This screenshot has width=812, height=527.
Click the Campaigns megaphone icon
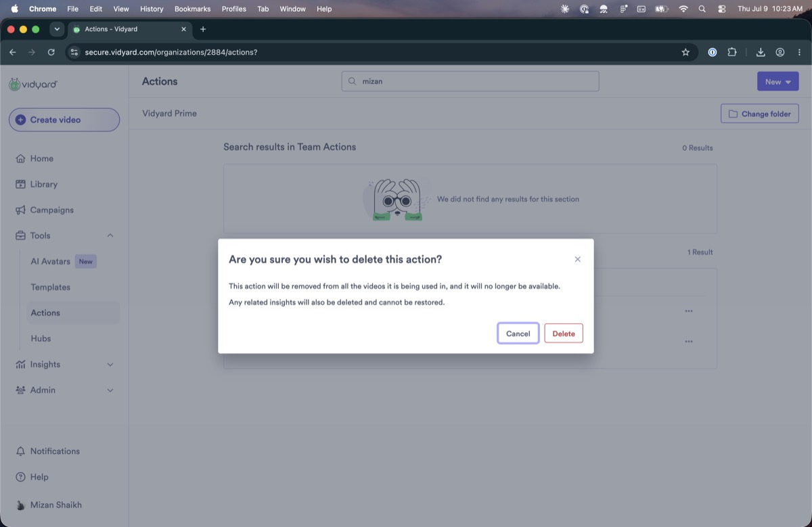click(20, 210)
